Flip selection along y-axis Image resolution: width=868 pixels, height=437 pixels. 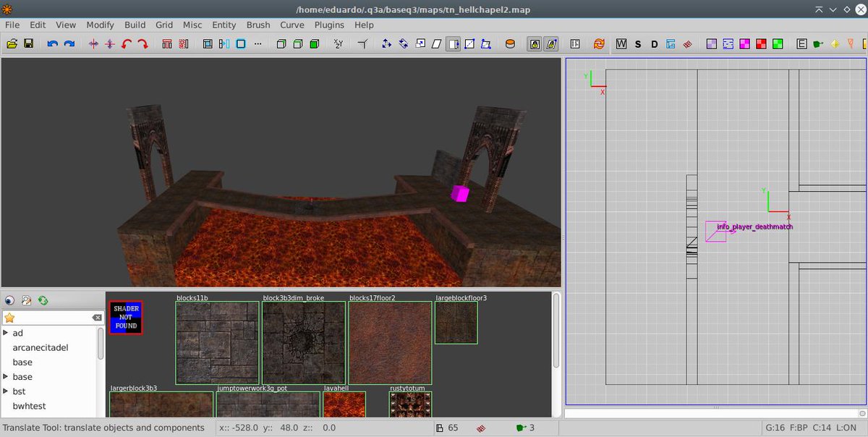[x=110, y=44]
